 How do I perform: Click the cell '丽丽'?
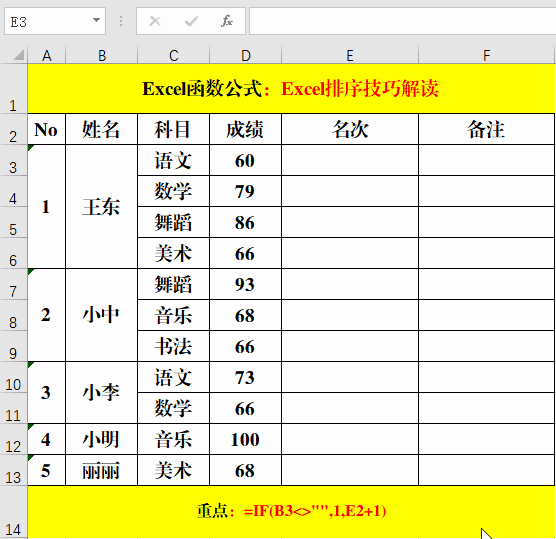[x=101, y=470]
